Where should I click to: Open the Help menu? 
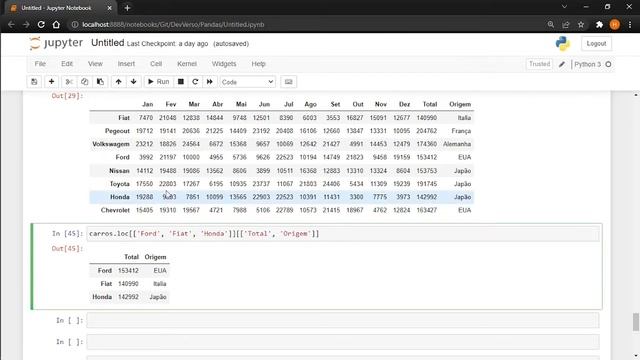click(x=258, y=64)
